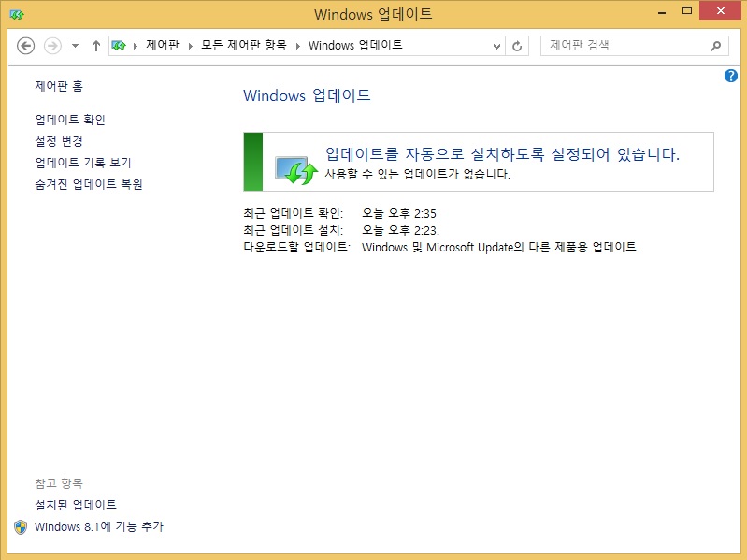Click the update status icon with green arrows

point(295,170)
